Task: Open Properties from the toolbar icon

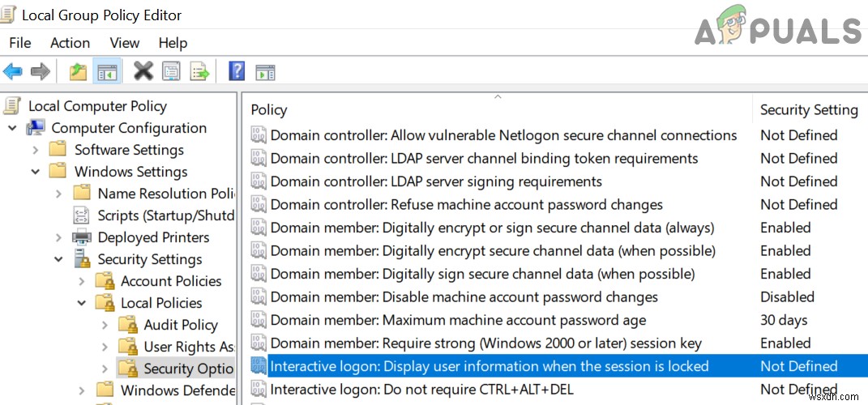Action: click(171, 71)
